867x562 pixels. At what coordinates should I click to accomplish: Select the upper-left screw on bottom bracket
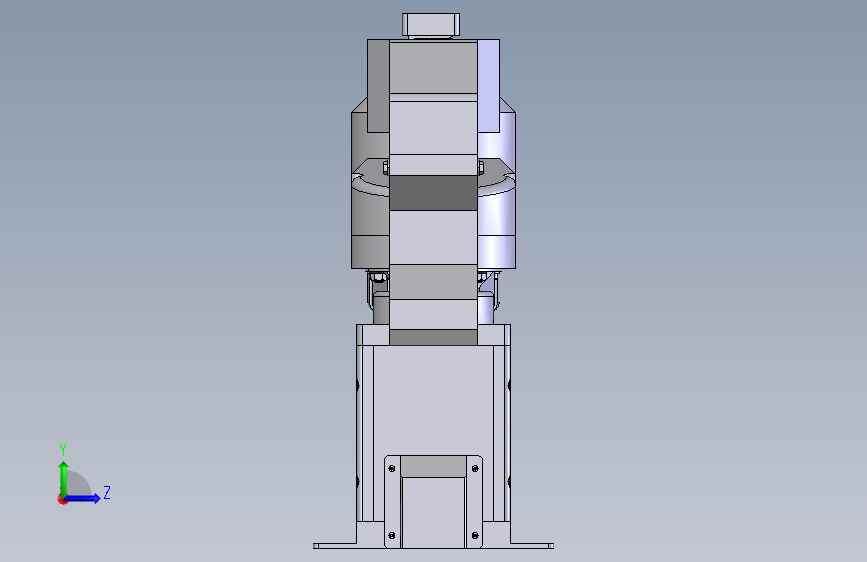392,469
